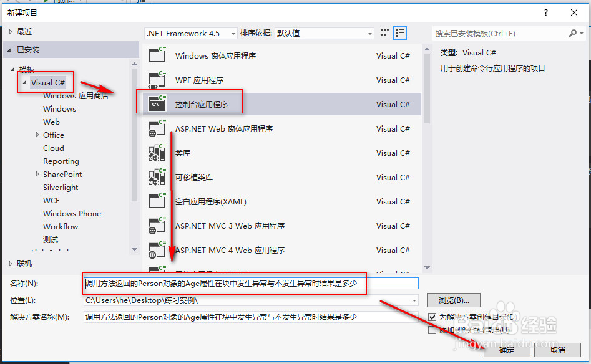Select Windows 应用商店 category
The height and width of the screenshot is (364, 591).
pos(76,95)
